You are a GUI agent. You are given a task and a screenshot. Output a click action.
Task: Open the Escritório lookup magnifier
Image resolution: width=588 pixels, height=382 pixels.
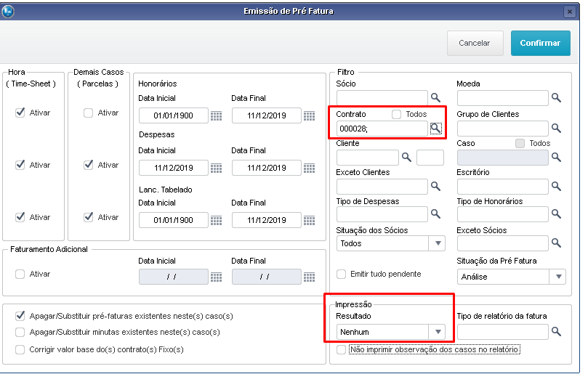(x=556, y=187)
